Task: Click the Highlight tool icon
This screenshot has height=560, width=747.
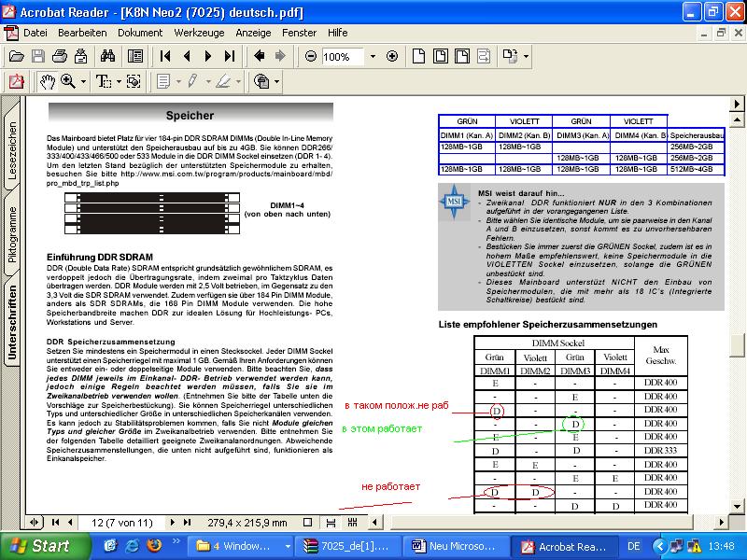Action: [222, 81]
